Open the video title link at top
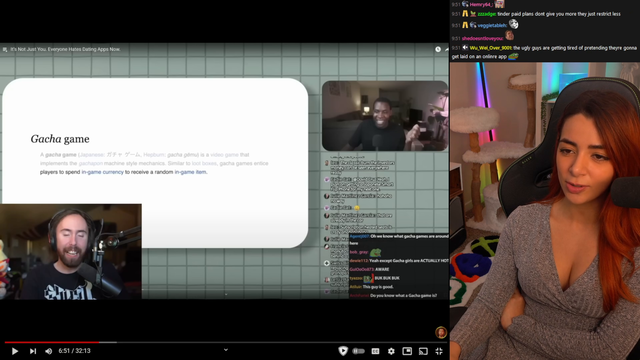This screenshot has width=640, height=360. click(65, 49)
